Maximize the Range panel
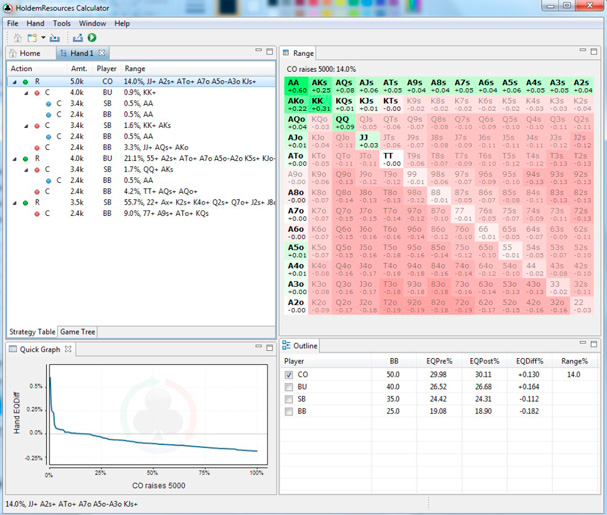This screenshot has width=607, height=515. coord(592,53)
